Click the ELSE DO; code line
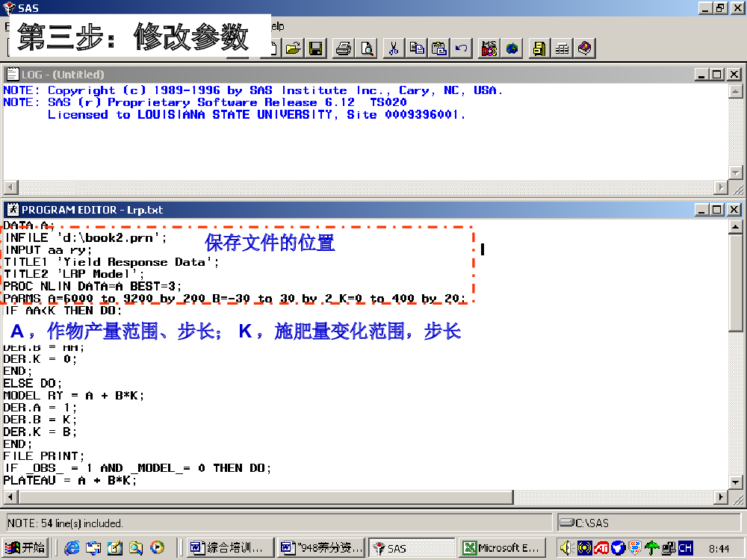The width and height of the screenshot is (747, 560). click(x=32, y=383)
